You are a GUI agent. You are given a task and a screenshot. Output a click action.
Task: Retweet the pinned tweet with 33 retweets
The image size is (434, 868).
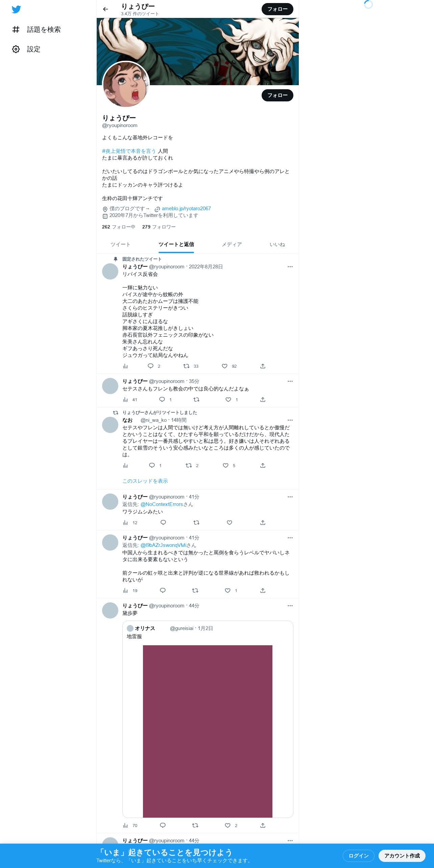(187, 366)
